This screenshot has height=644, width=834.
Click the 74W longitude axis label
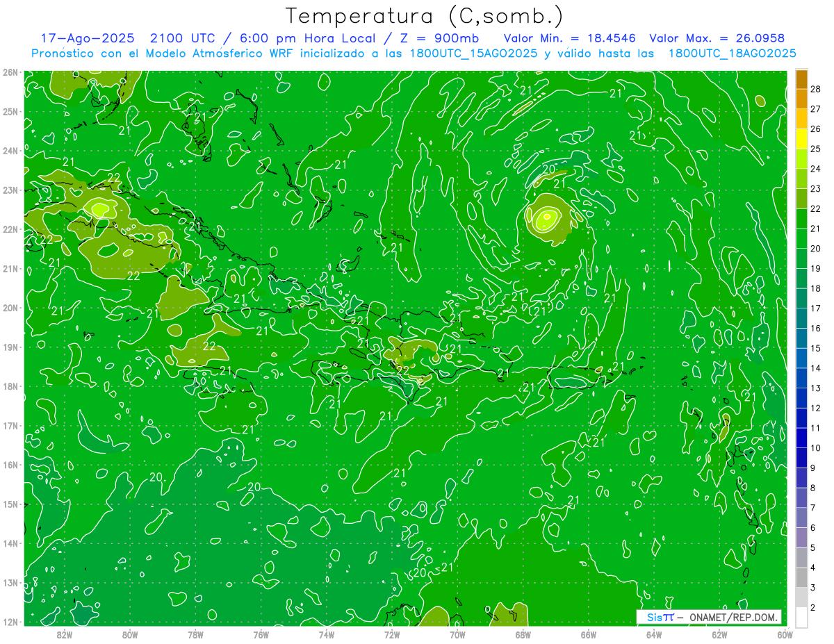pyautogui.click(x=327, y=634)
